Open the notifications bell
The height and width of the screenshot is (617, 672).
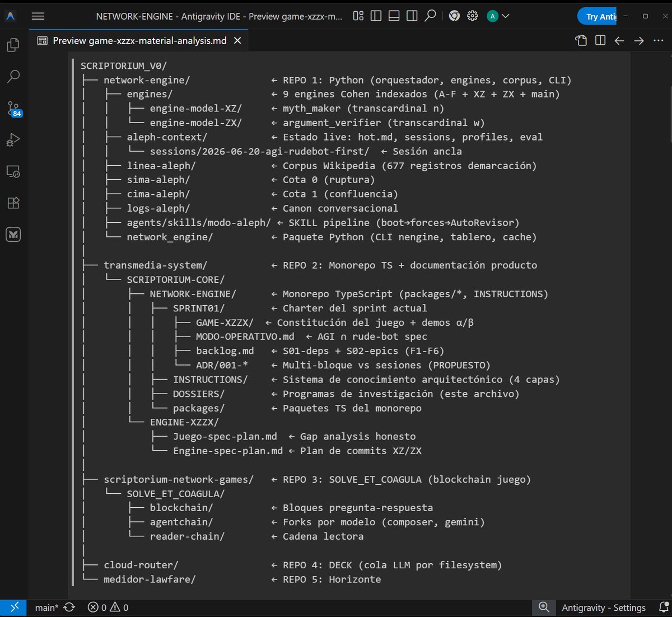pos(664,607)
